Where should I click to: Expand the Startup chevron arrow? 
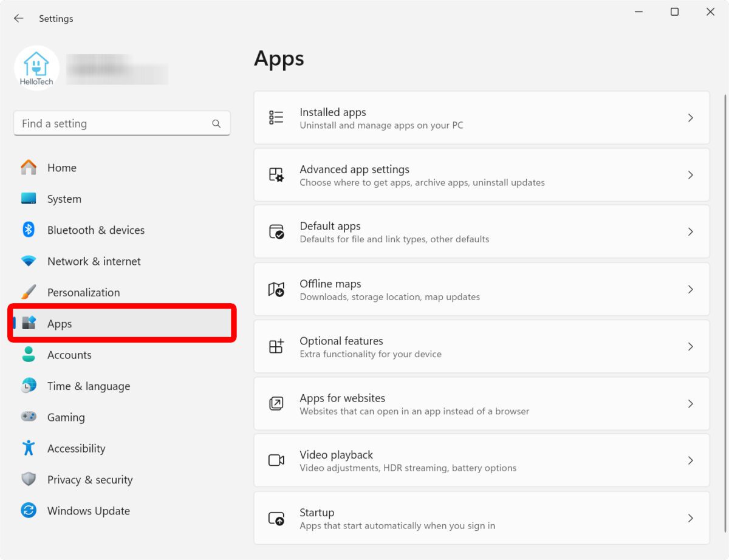[x=690, y=518]
